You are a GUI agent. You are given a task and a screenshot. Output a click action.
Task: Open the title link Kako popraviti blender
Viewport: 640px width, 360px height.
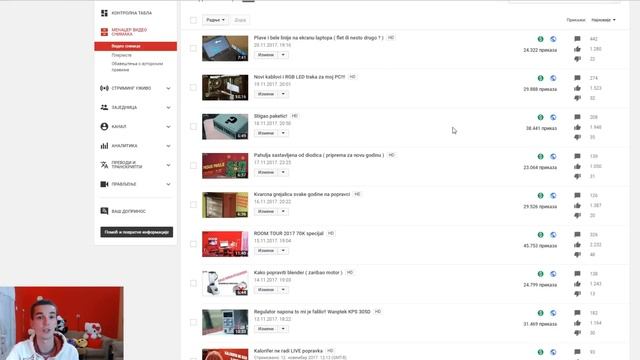point(298,273)
